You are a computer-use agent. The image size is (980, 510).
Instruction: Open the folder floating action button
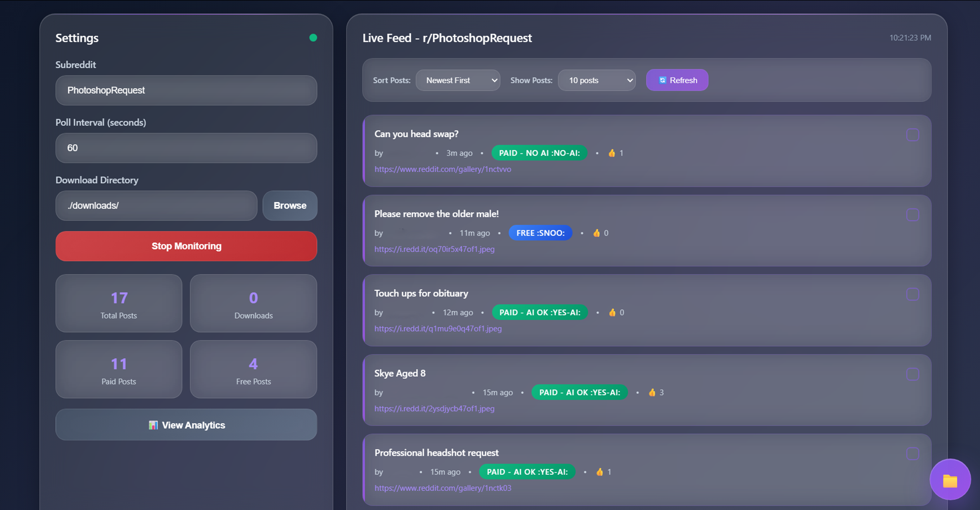click(x=950, y=480)
